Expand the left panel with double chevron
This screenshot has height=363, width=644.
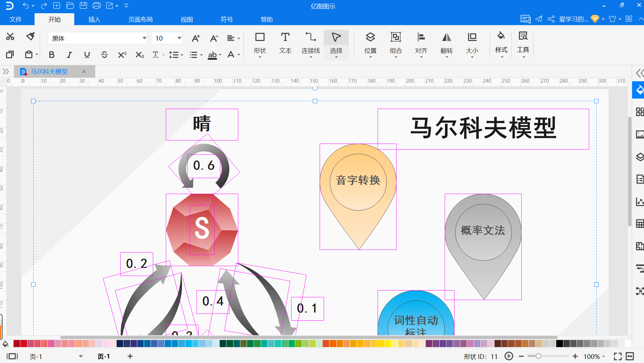[x=6, y=71]
